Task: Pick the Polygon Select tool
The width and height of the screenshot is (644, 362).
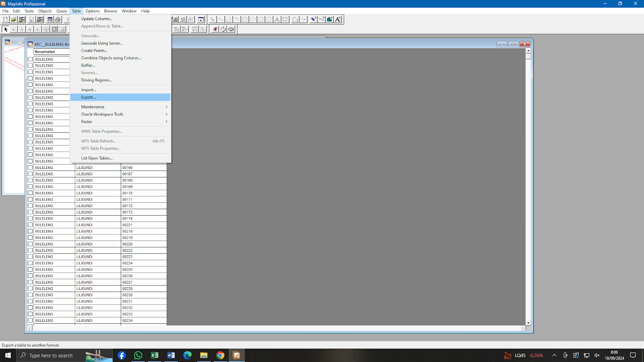Action: [x=30, y=29]
